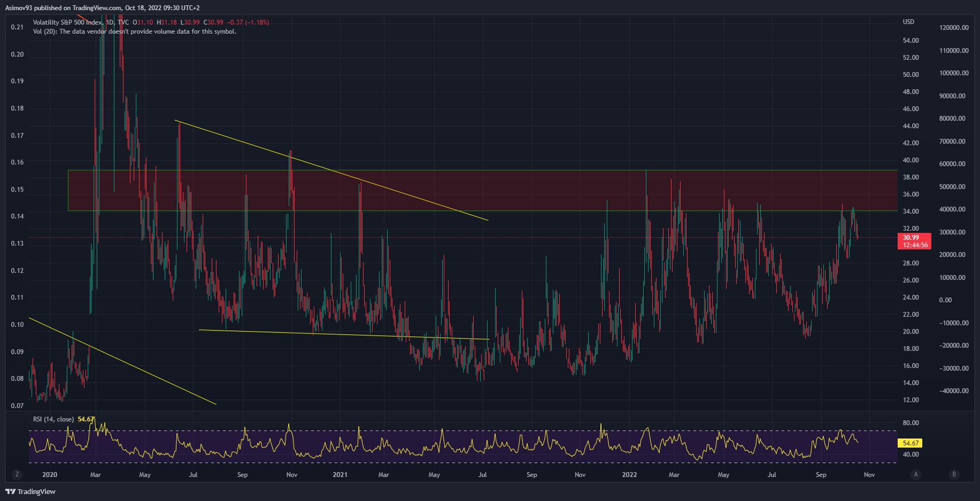Toggle the RSI pane by clicking its value 54.67
Image resolution: width=980 pixels, height=501 pixels.
tap(86, 419)
